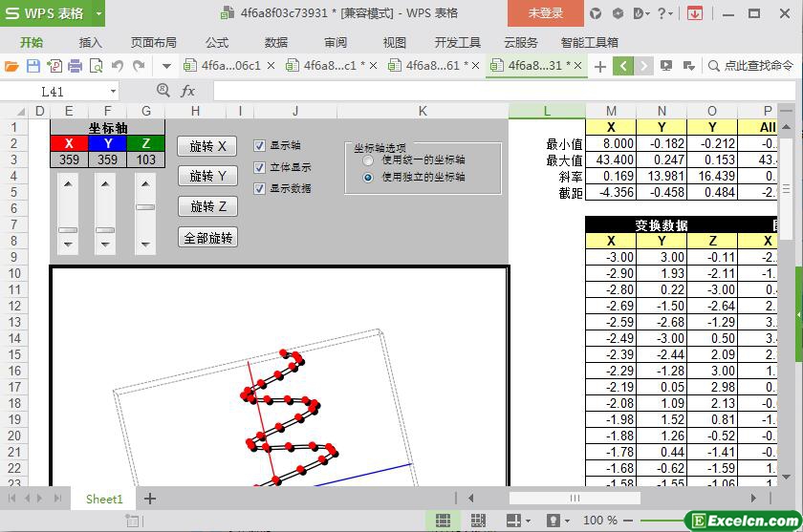
Task: Open the 公式 ribbon tab
Action: (x=217, y=42)
